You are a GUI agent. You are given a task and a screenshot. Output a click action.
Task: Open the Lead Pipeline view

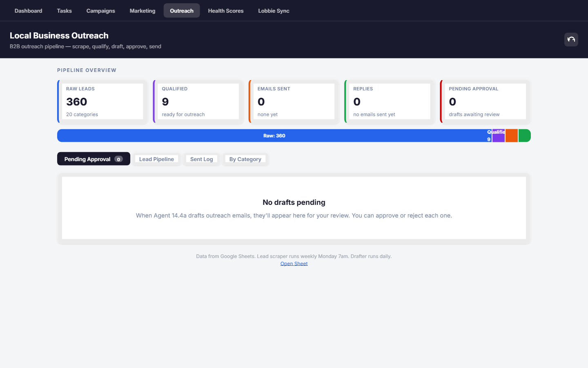click(156, 159)
